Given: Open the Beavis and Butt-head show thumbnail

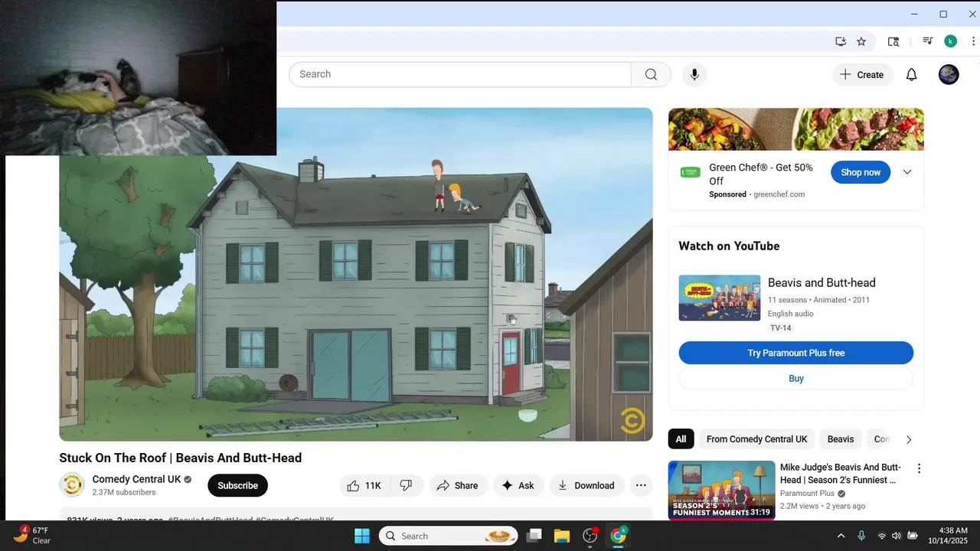Looking at the screenshot, I should coord(720,298).
